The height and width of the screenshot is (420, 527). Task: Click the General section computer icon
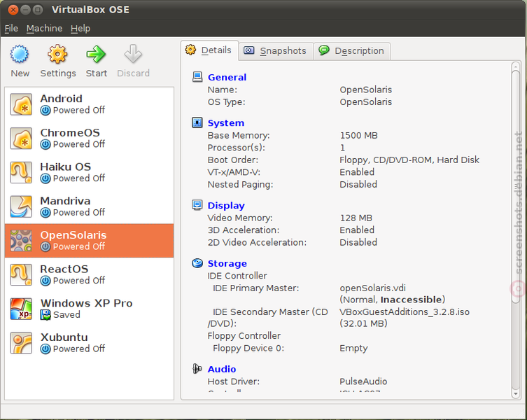point(197,77)
